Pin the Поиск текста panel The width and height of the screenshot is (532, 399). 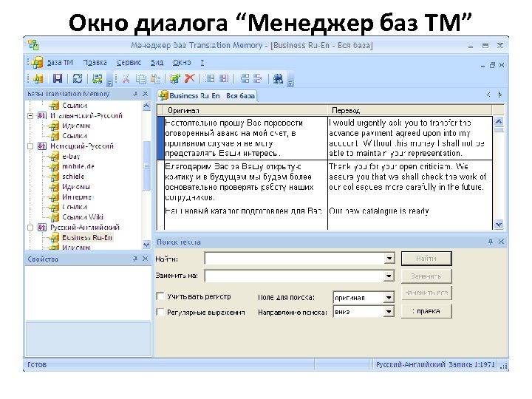click(x=491, y=242)
